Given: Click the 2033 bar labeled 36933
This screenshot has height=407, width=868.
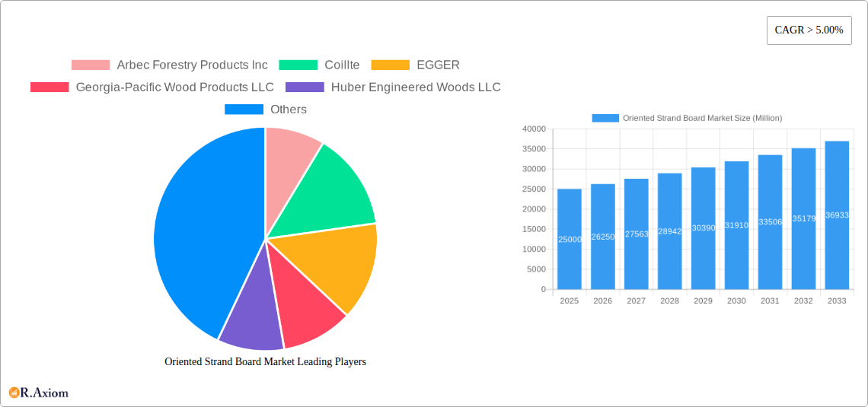Looking at the screenshot, I should [837, 215].
